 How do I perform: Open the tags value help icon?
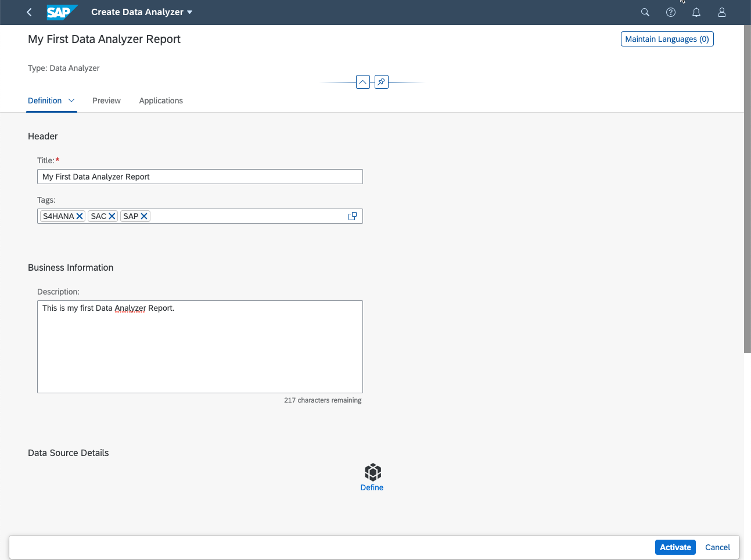[352, 216]
